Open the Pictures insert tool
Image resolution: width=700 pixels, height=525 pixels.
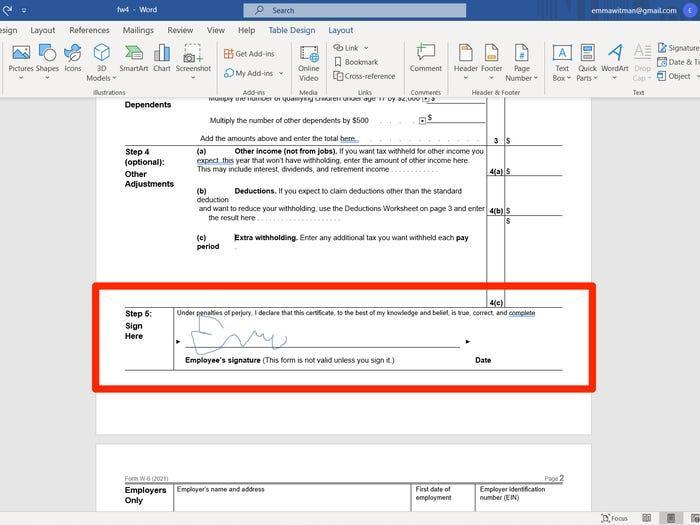(21, 58)
